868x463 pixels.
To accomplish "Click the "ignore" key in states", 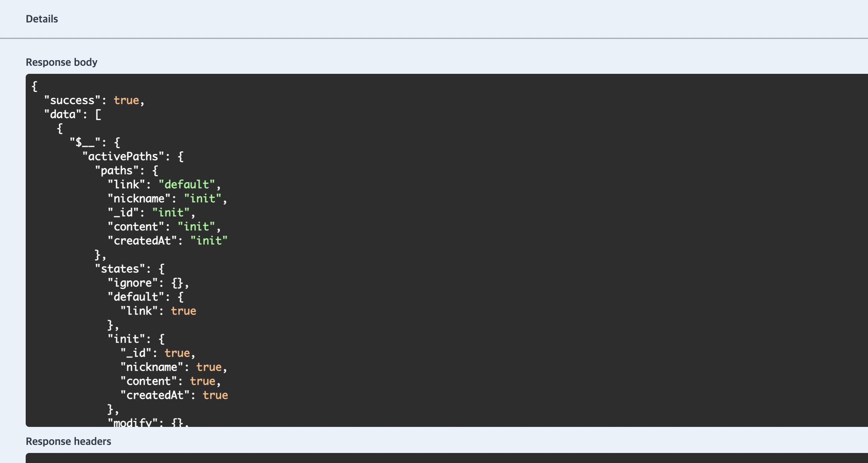I will pyautogui.click(x=132, y=283).
